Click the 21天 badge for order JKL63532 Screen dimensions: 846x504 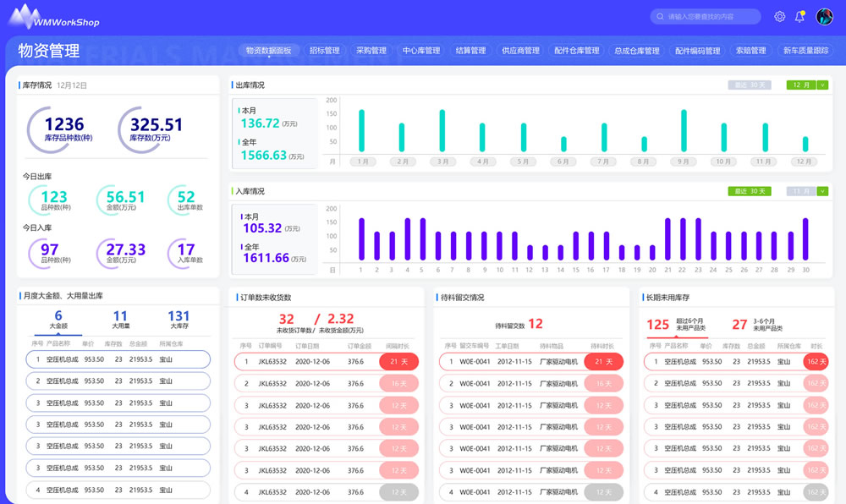click(x=399, y=362)
